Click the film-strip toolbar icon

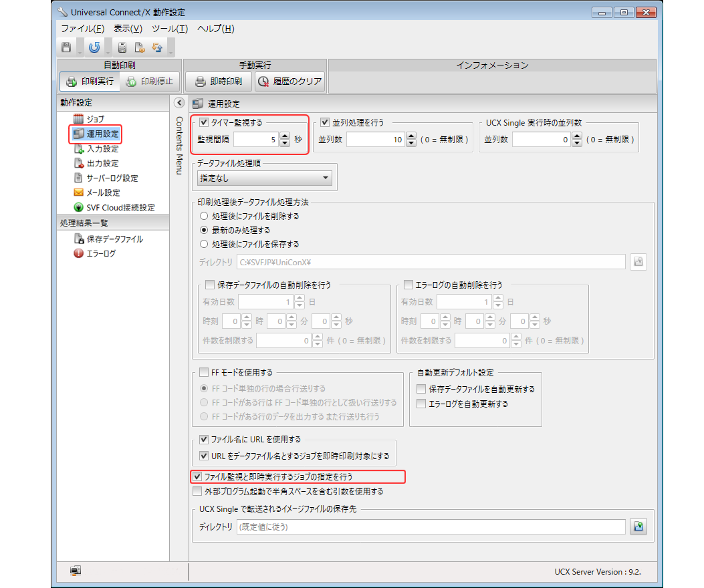122,47
